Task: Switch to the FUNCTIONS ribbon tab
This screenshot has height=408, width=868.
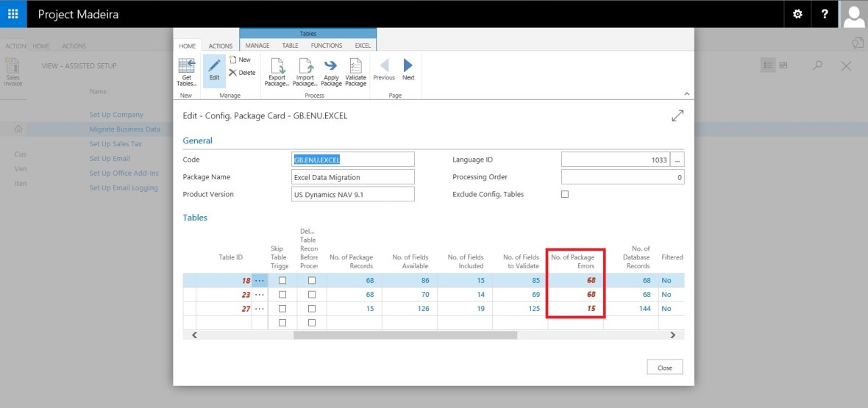Action: point(326,46)
